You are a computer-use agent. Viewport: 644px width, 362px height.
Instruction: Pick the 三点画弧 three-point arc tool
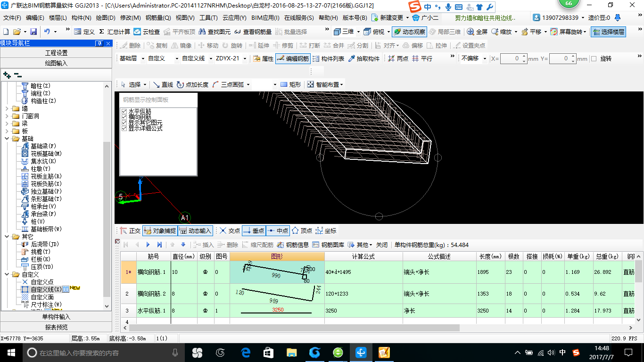(x=228, y=84)
